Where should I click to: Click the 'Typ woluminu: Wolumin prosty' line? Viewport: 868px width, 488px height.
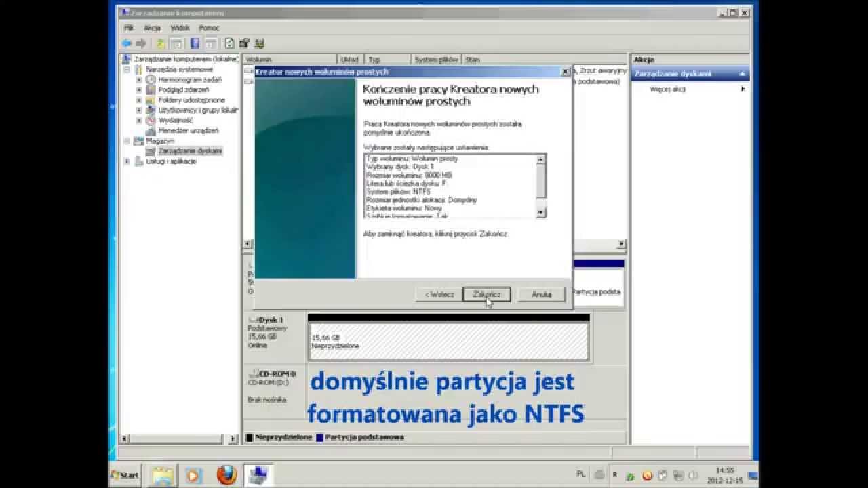point(412,159)
